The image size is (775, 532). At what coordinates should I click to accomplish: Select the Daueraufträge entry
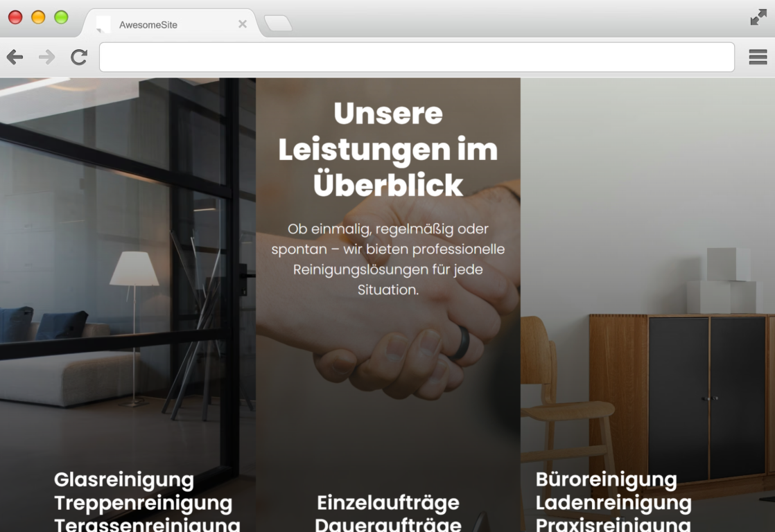[388, 524]
